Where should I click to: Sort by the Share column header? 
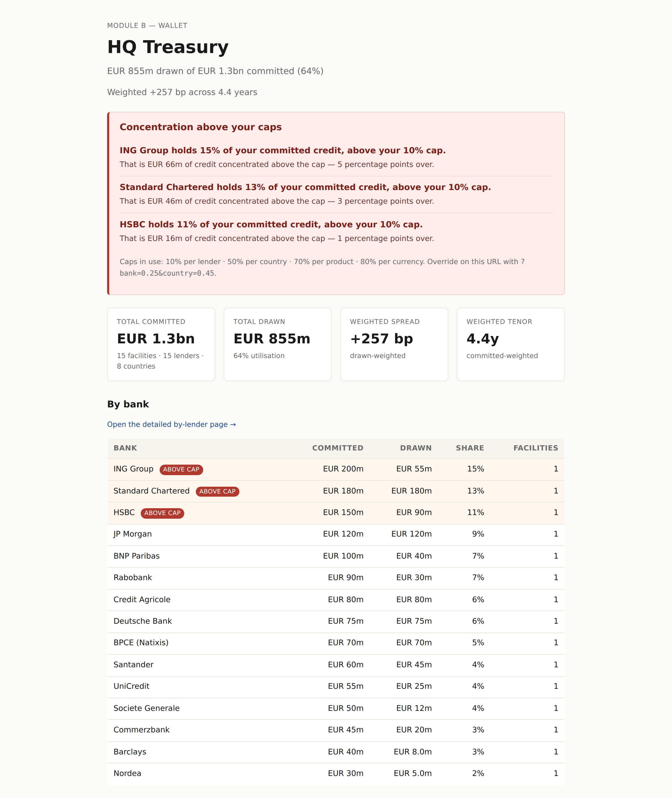[470, 448]
